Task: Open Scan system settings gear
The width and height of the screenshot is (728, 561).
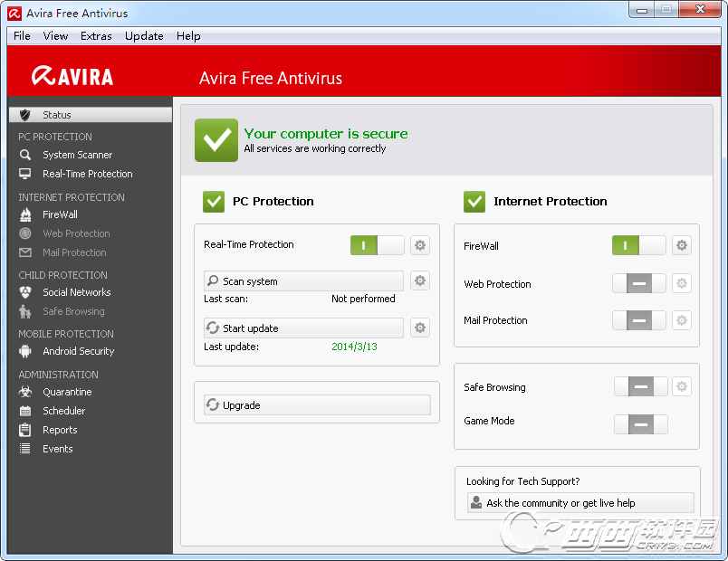Action: click(420, 280)
